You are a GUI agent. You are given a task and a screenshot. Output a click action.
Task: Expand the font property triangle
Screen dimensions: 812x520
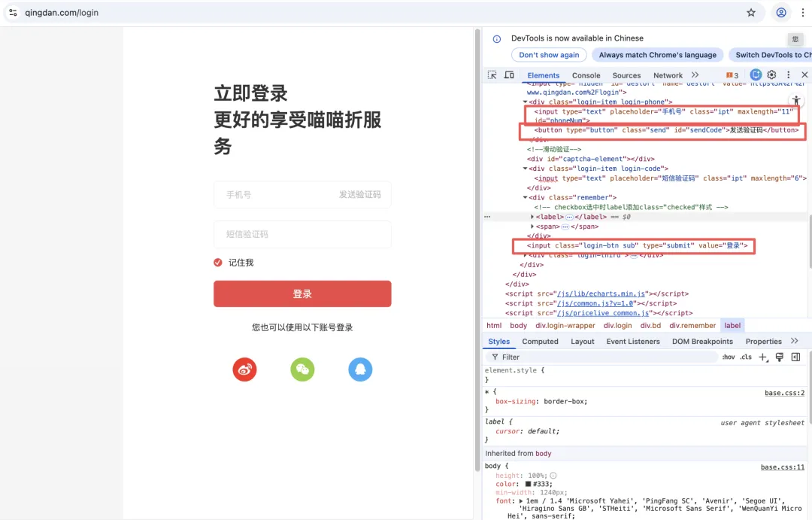(x=521, y=501)
